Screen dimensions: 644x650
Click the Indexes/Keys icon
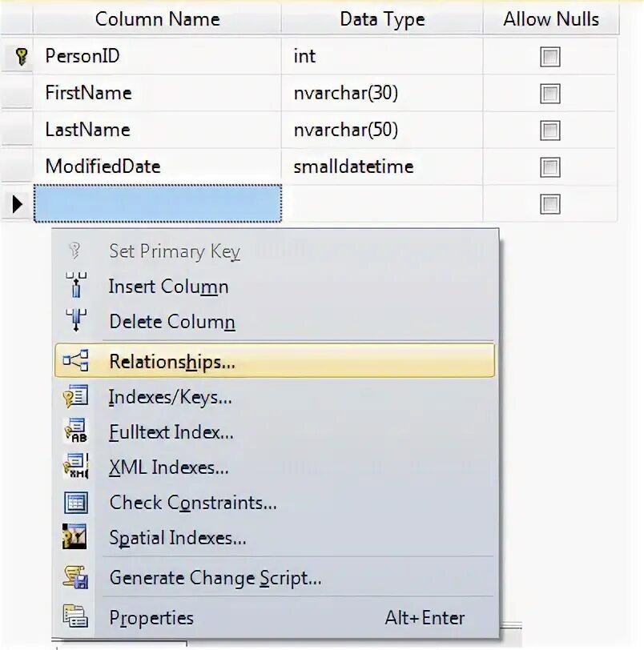75,397
